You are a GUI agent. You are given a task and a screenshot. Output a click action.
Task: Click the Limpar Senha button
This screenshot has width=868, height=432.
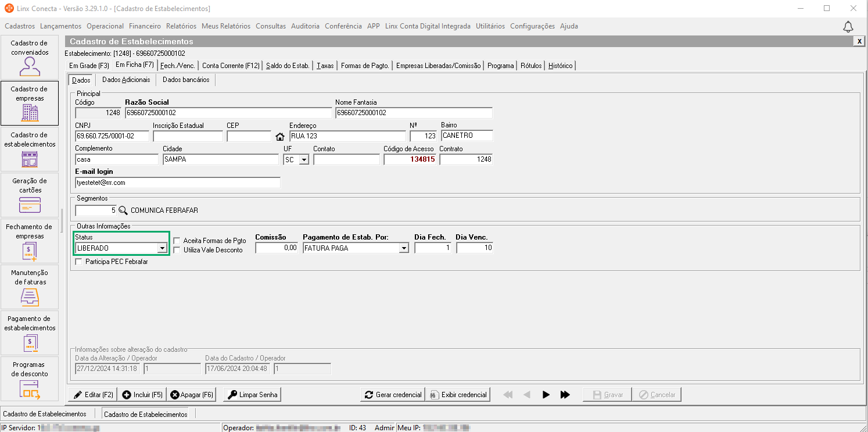click(x=252, y=395)
